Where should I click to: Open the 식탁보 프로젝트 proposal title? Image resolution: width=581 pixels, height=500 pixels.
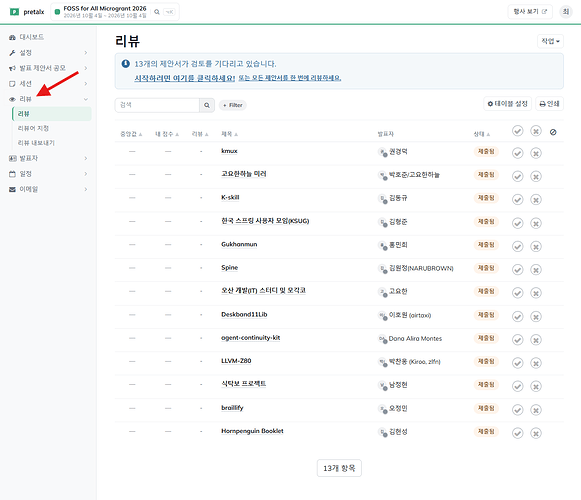[243, 384]
